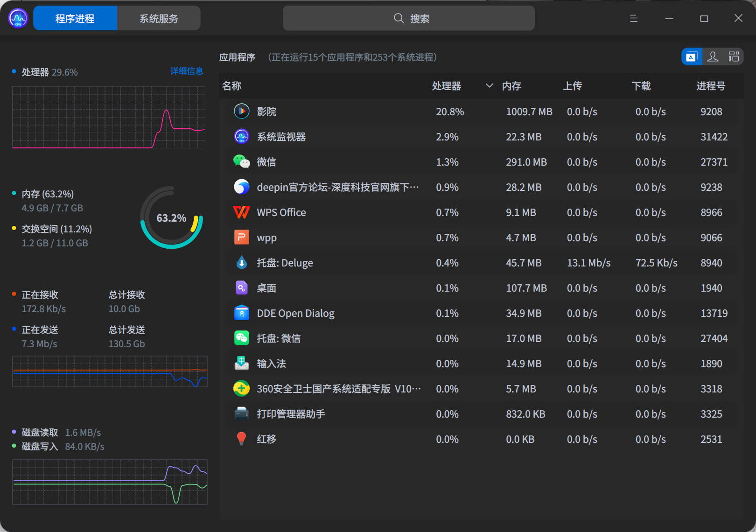756x532 pixels.
Task: Click the 影院 movie player icon
Action: [x=241, y=112]
